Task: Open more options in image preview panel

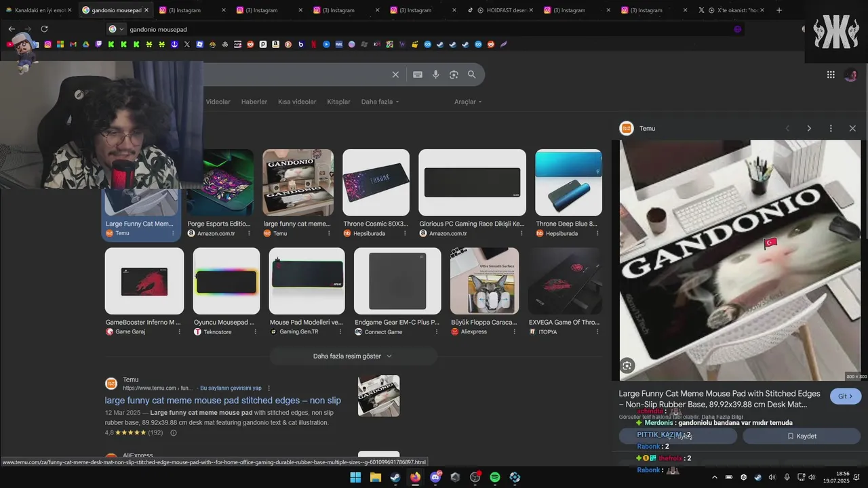Action: (x=831, y=128)
